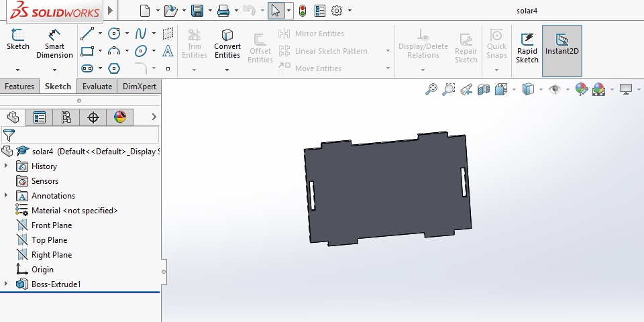
Task: Click the Convert Entities button
Action: [227, 44]
